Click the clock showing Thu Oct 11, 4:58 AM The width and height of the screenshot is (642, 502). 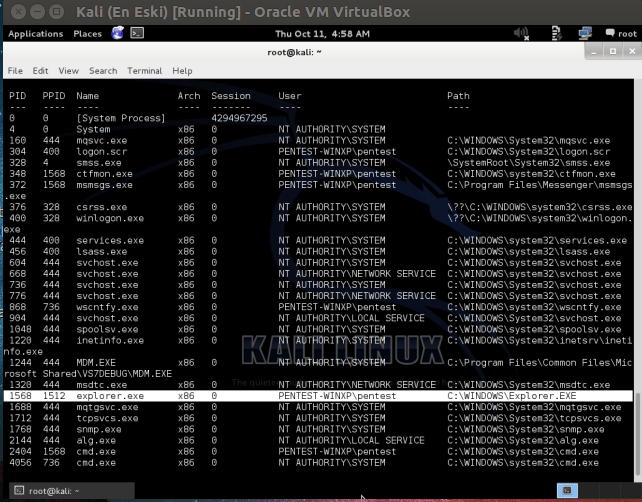322,34
